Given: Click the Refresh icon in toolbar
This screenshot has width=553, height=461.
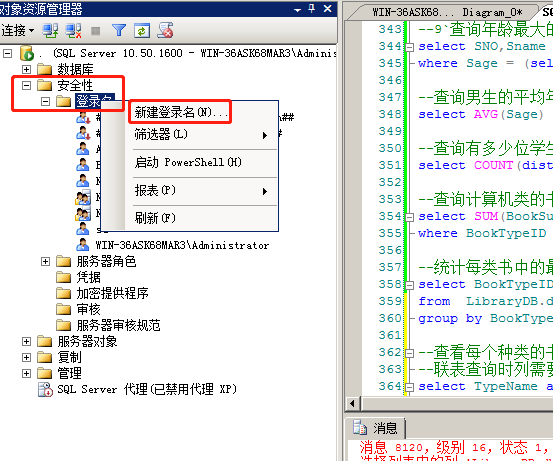Looking at the screenshot, I should click(x=142, y=31).
